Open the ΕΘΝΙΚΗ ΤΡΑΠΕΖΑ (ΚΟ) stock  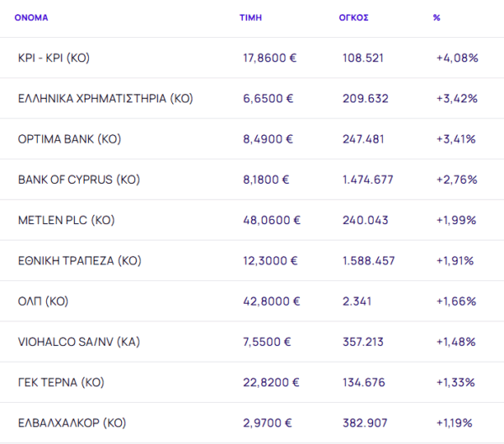(x=80, y=261)
